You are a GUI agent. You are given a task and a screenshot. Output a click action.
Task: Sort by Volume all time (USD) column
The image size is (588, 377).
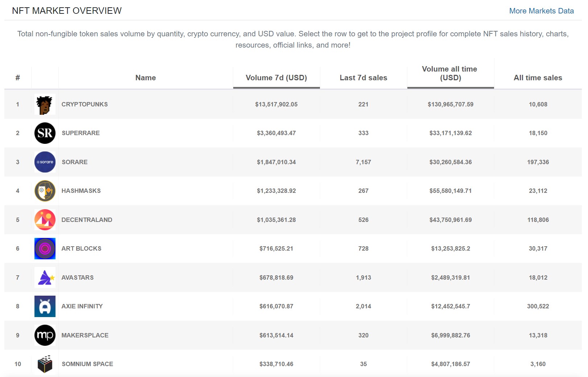point(450,73)
